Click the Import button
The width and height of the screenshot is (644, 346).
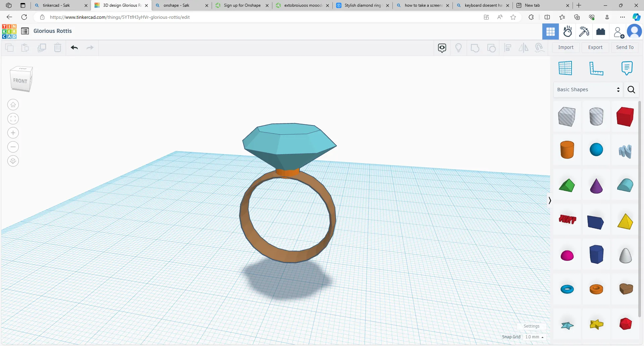coord(566,48)
